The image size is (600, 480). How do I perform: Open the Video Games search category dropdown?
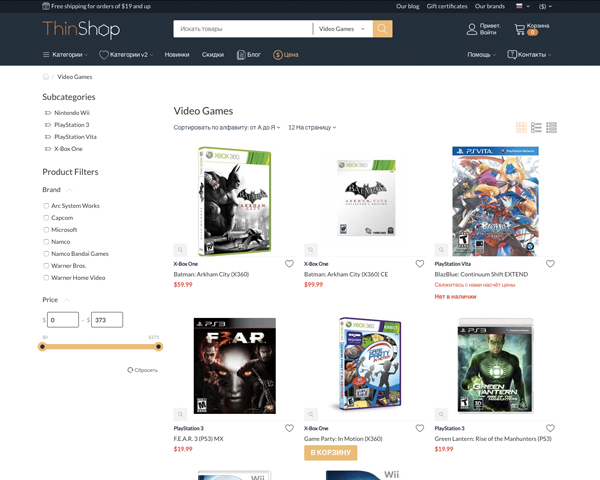point(342,29)
